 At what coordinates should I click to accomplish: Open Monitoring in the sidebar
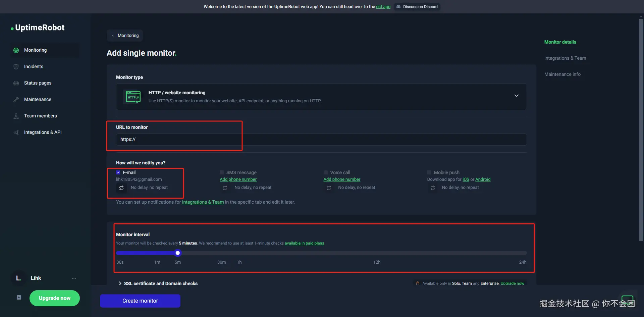(x=46, y=50)
